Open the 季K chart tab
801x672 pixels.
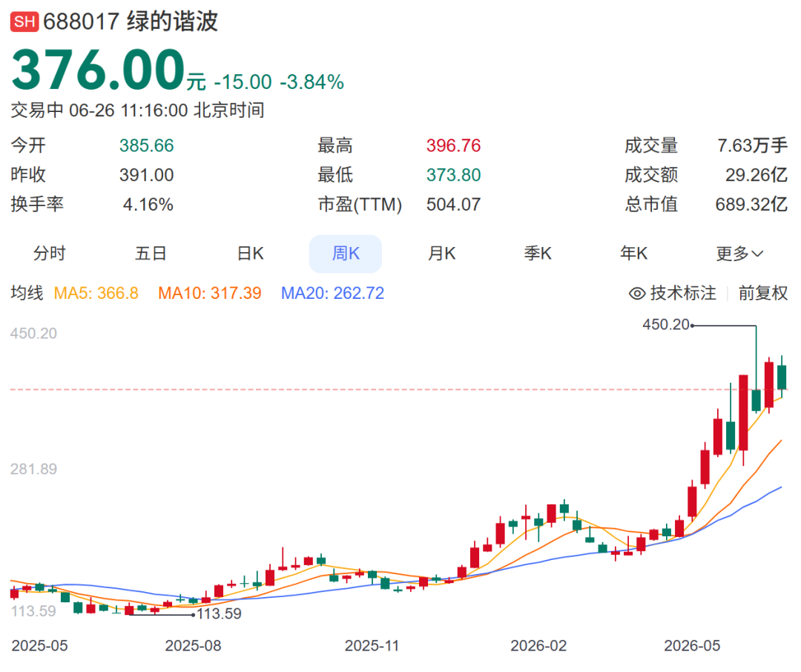click(538, 254)
